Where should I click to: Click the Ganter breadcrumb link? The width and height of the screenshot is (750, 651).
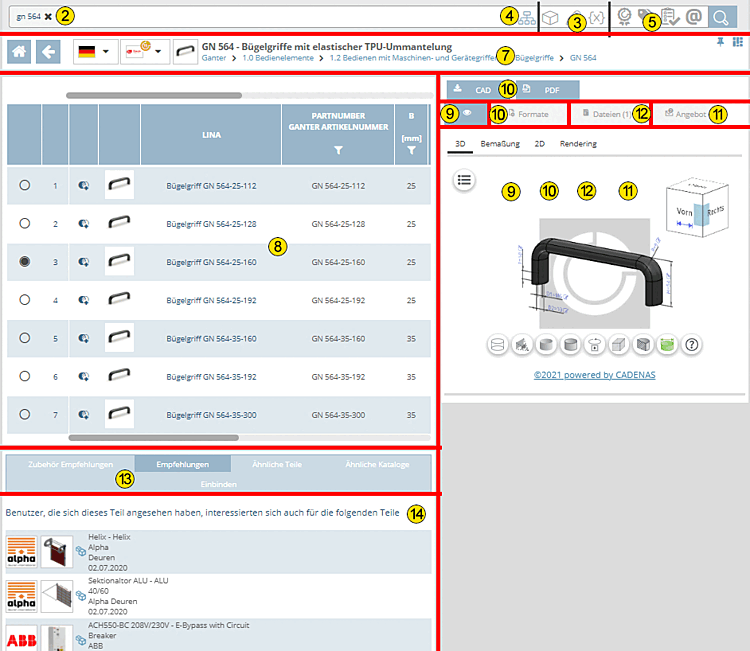click(214, 58)
